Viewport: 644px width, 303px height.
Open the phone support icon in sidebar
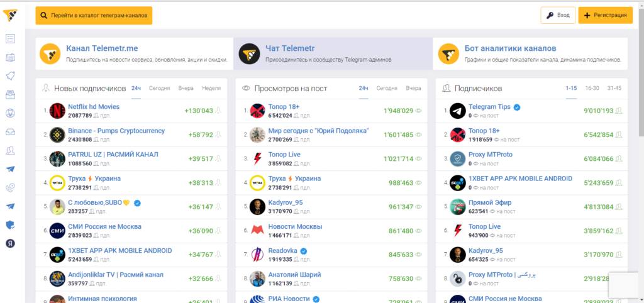click(x=10, y=187)
